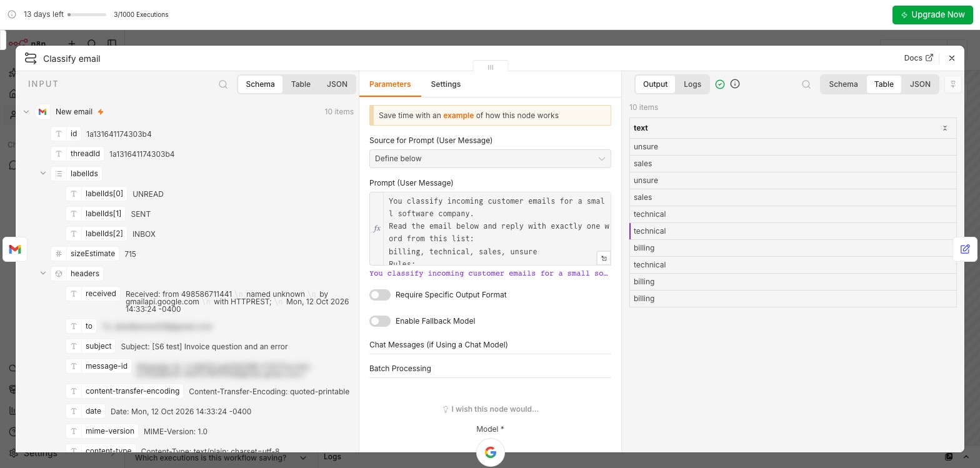The height and width of the screenshot is (468, 980).
Task: Toggle Require Specific Output Format
Action: (380, 295)
